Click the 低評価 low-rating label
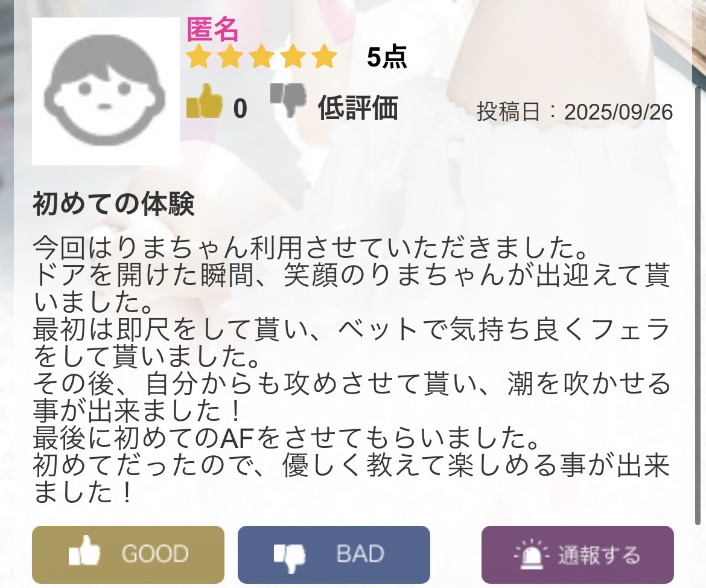 tap(358, 108)
